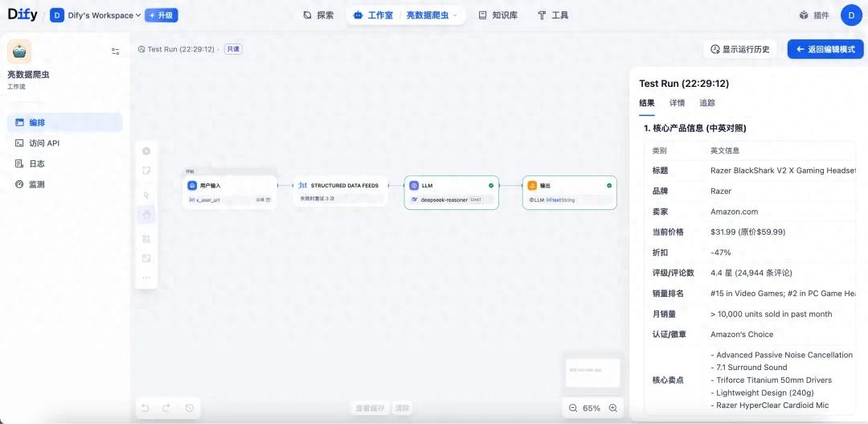Click the Amazon.com seller cell
This screenshot has height=424, width=868.
pyautogui.click(x=734, y=211)
